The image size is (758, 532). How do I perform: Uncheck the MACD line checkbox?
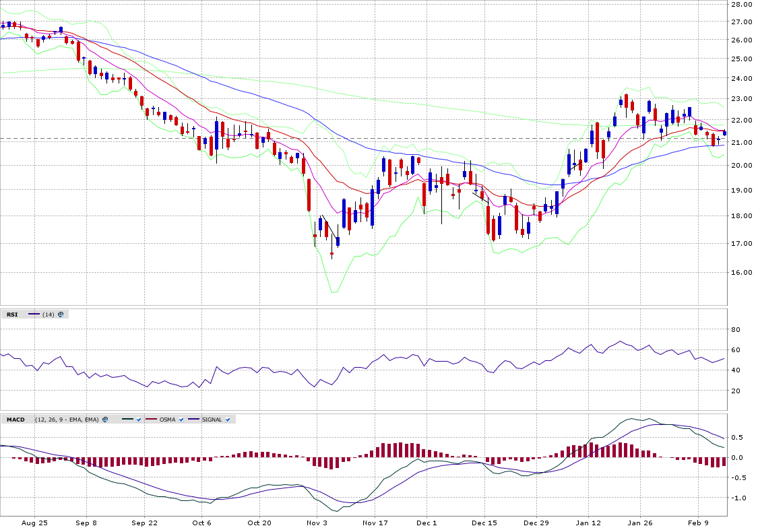click(138, 420)
